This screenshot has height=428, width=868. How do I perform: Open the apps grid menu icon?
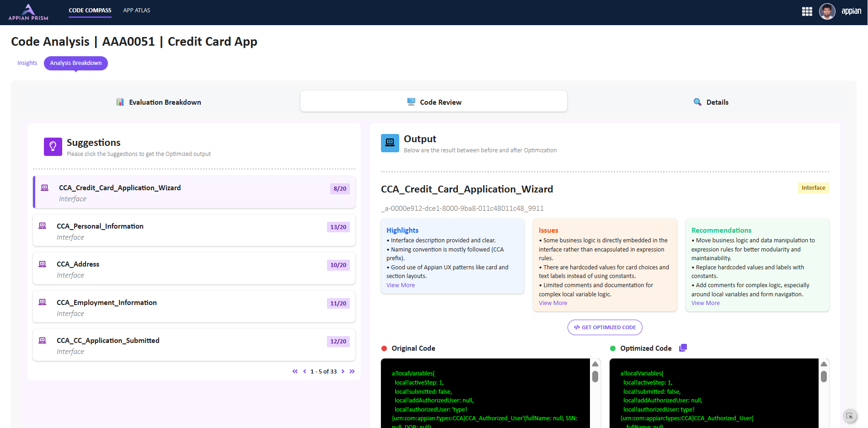coord(807,11)
